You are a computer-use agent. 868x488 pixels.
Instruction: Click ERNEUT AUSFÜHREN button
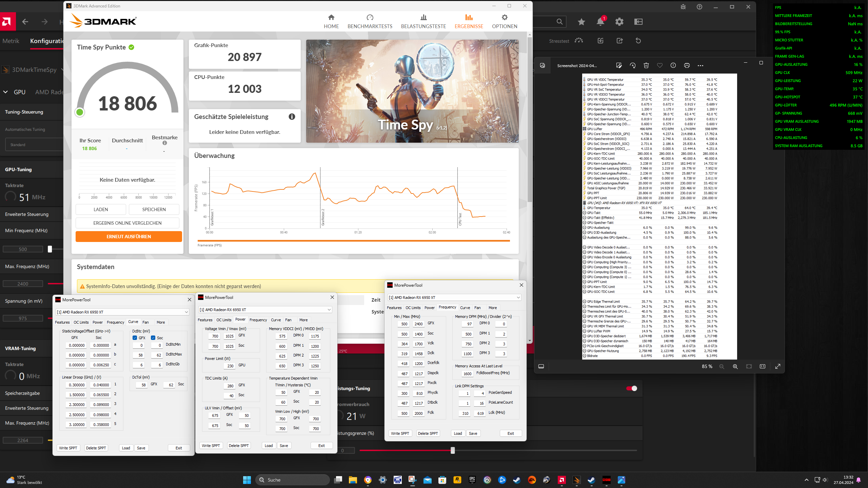coord(129,237)
